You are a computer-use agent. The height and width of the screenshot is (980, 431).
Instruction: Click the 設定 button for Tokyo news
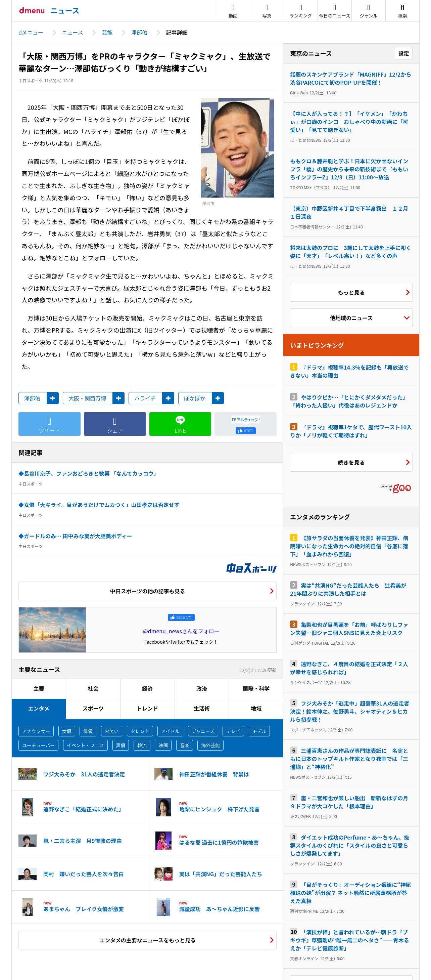(x=403, y=53)
